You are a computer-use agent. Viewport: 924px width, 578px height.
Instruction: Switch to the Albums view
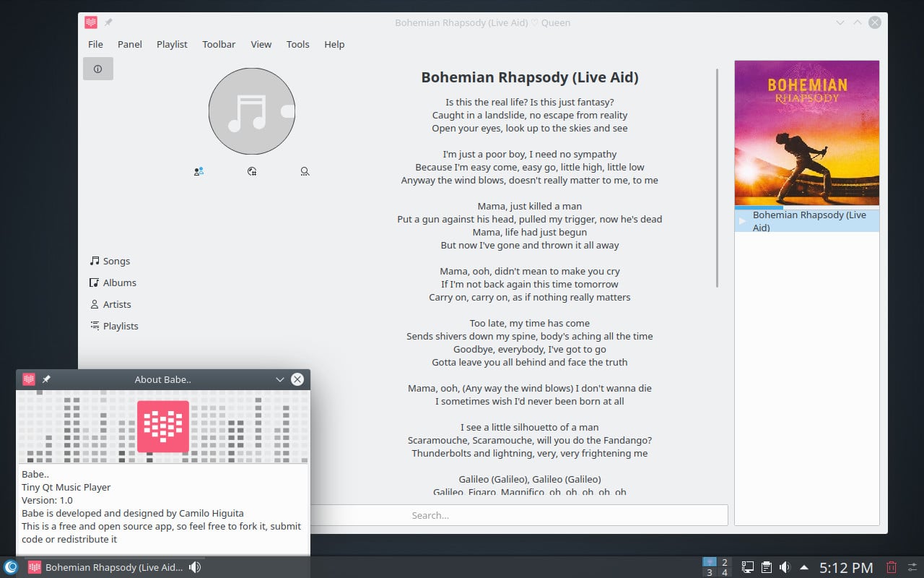[x=118, y=282]
